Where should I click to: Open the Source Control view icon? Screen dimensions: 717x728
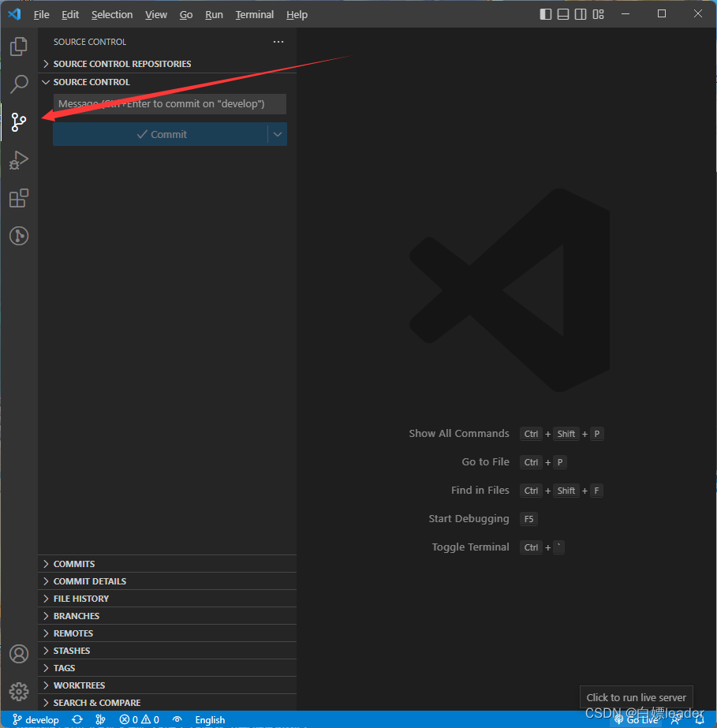click(19, 122)
